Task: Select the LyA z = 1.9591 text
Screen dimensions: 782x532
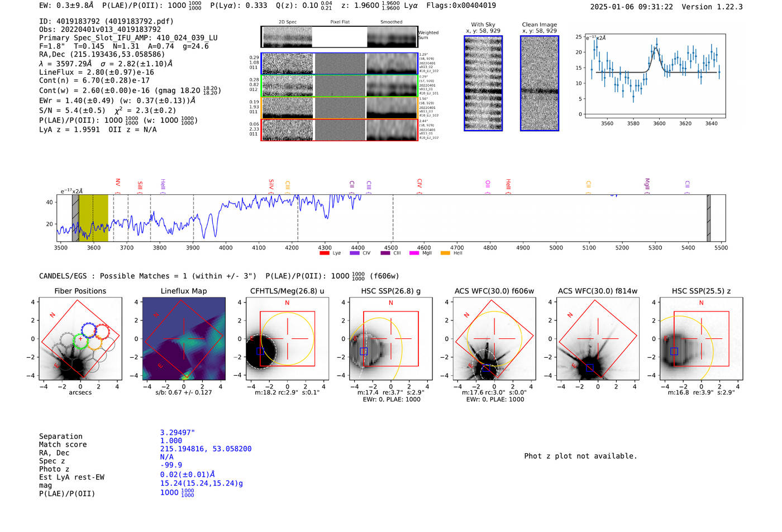Action: [x=69, y=130]
